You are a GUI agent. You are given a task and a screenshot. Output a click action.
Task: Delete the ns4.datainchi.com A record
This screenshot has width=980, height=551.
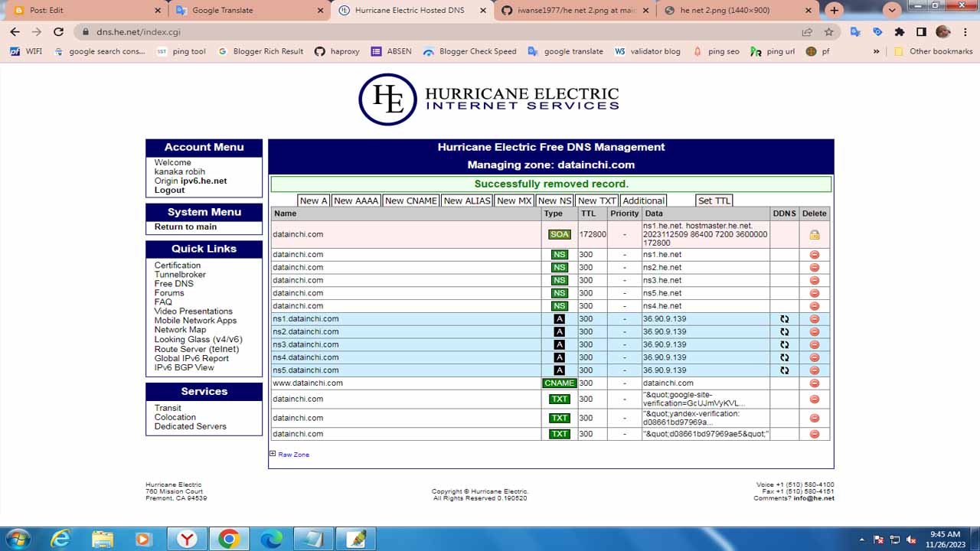[814, 357]
